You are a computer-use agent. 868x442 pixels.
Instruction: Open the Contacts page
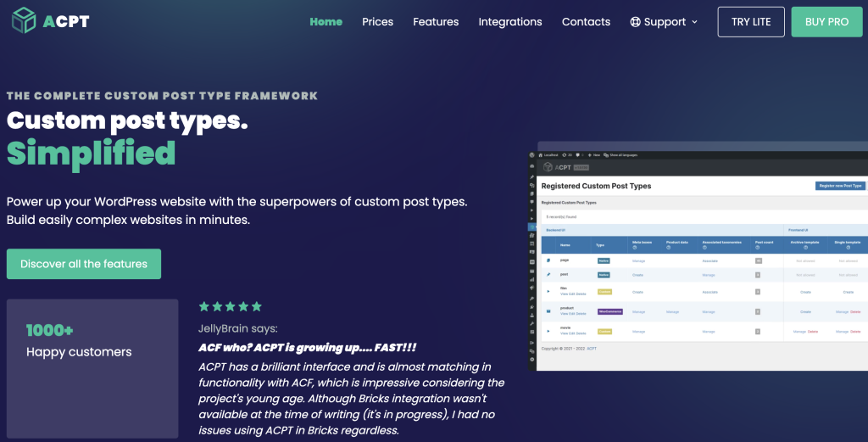click(x=587, y=21)
